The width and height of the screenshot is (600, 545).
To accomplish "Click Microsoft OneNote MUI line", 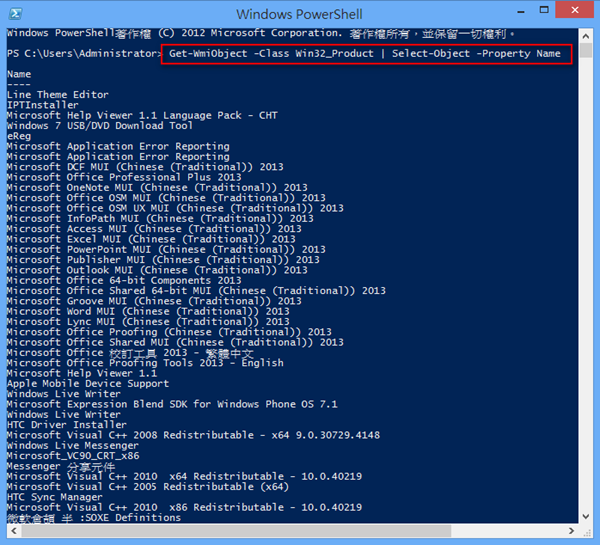I will pyautogui.click(x=157, y=188).
